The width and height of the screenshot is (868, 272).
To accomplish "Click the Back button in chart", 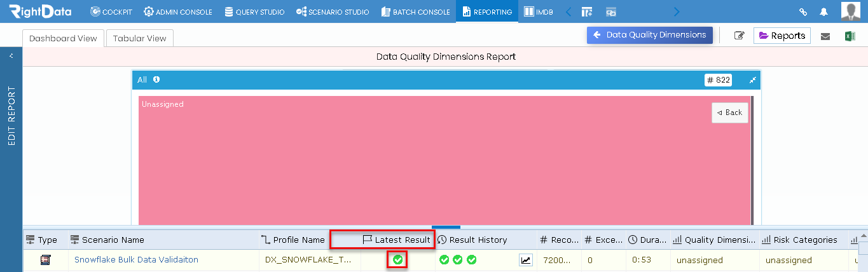I will click(729, 112).
